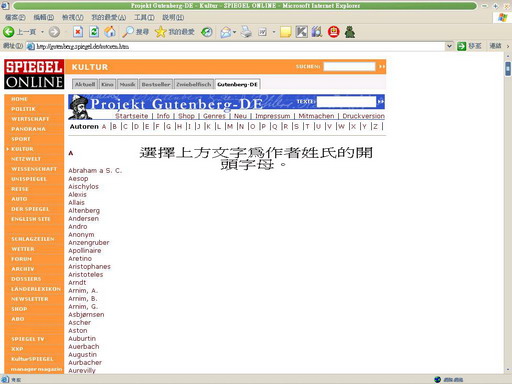Click the Genres navigation link
The height and width of the screenshot is (384, 512).
tap(214, 116)
